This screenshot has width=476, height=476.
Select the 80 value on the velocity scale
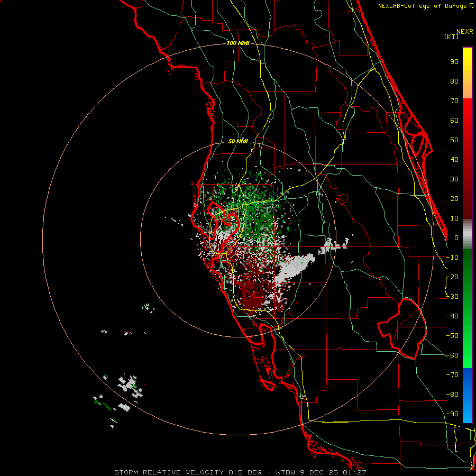pos(454,81)
